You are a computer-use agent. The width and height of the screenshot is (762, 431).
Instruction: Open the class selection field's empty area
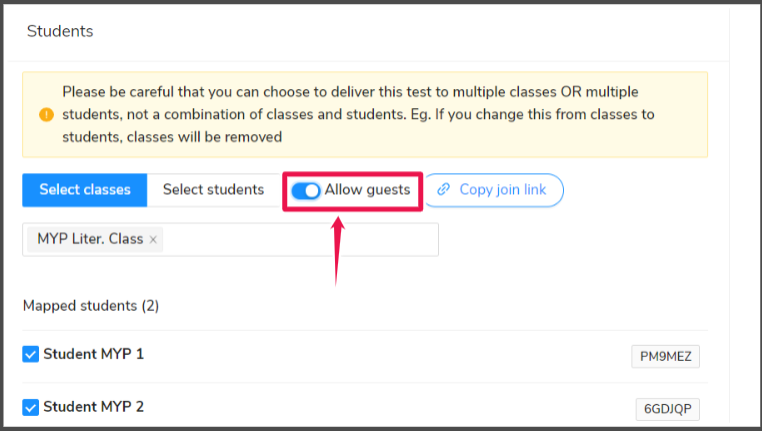300,240
